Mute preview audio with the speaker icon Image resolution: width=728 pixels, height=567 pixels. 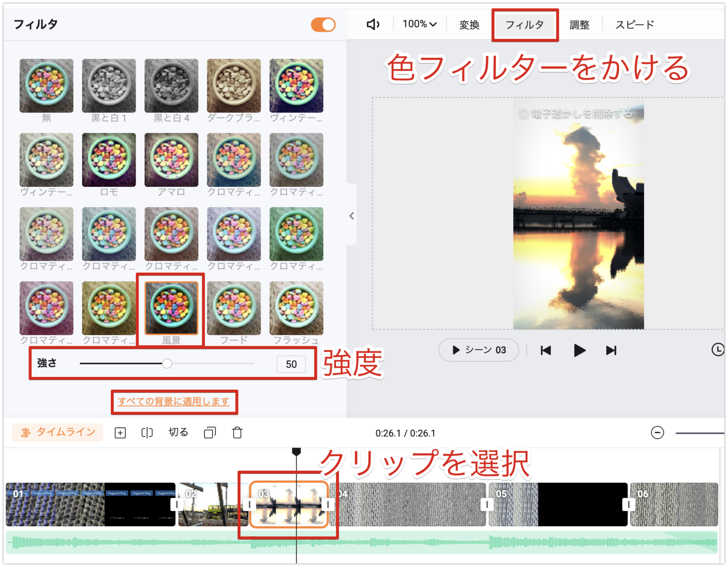373,24
